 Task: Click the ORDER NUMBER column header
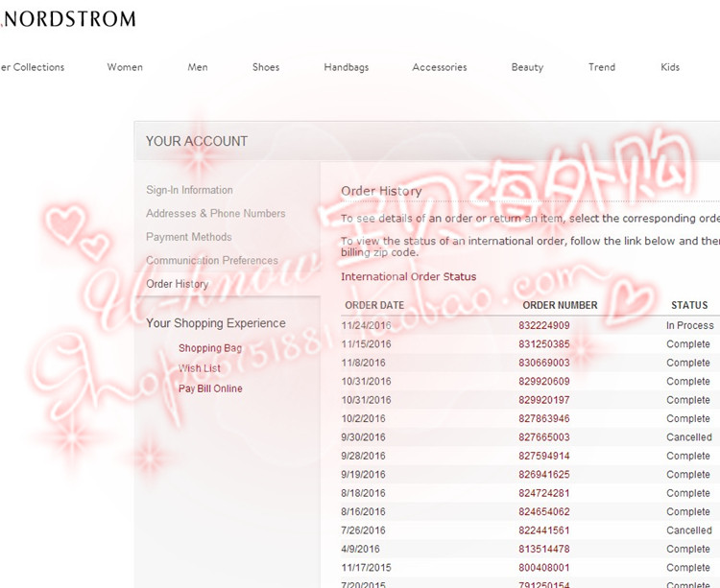560,305
